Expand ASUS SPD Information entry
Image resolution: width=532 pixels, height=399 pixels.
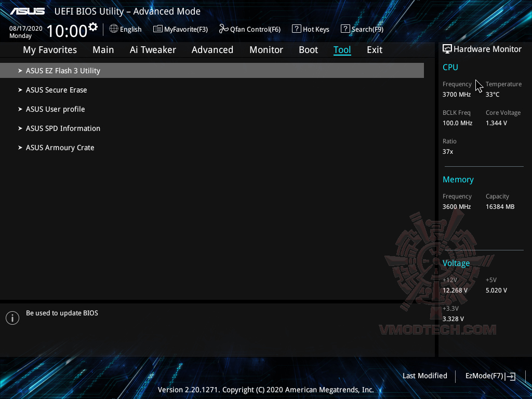tap(63, 128)
